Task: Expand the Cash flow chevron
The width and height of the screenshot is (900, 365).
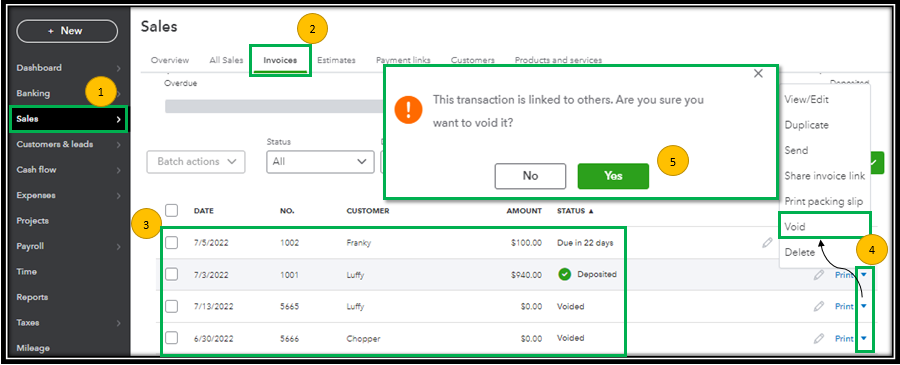Action: click(x=119, y=170)
